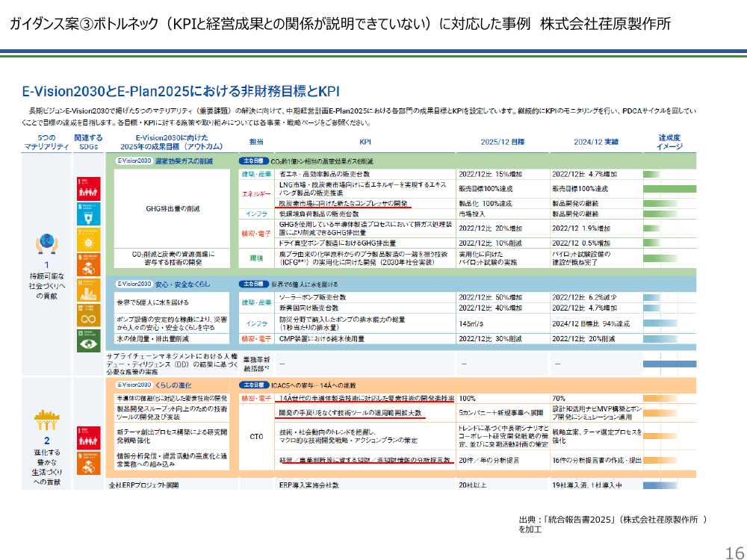This screenshot has height=560, width=747.
Task: Click 主な目標 badge beside CO₂約1億トン
Action: point(253,161)
